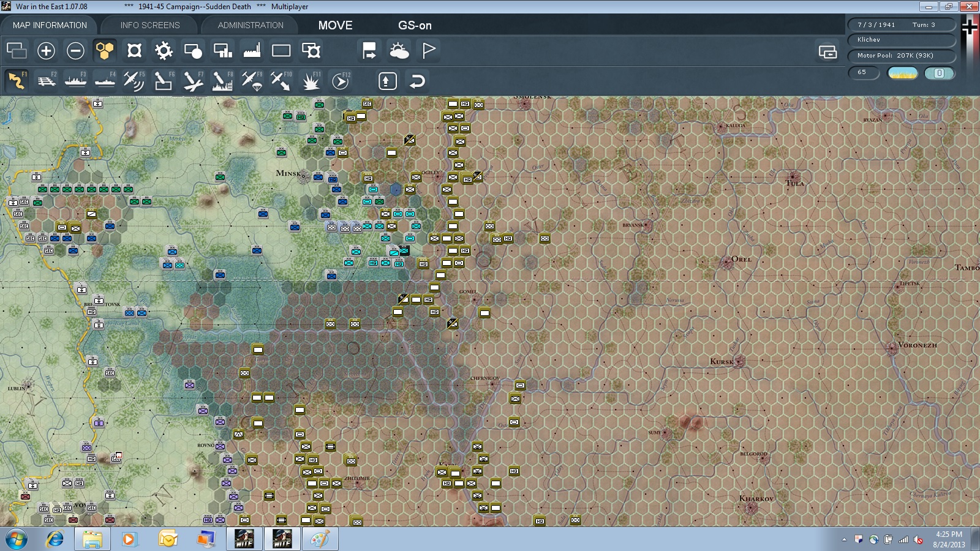Click the Minsk city on the map
980x551 pixels.
coord(303,175)
